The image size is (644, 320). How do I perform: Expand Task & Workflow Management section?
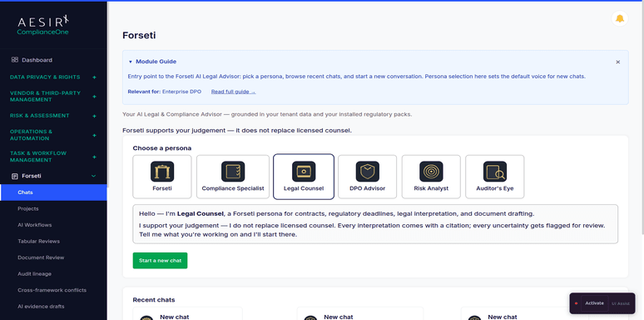[94, 157]
